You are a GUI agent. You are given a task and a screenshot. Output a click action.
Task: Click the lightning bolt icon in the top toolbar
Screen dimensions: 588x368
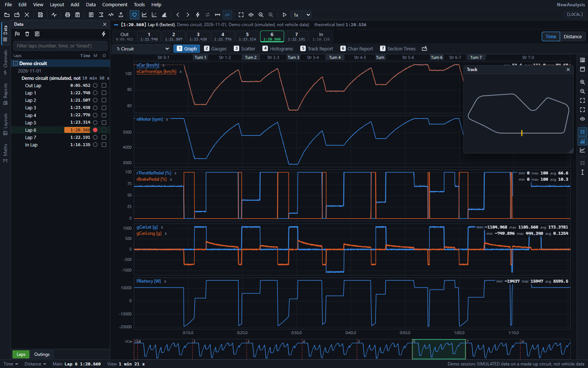click(x=198, y=15)
